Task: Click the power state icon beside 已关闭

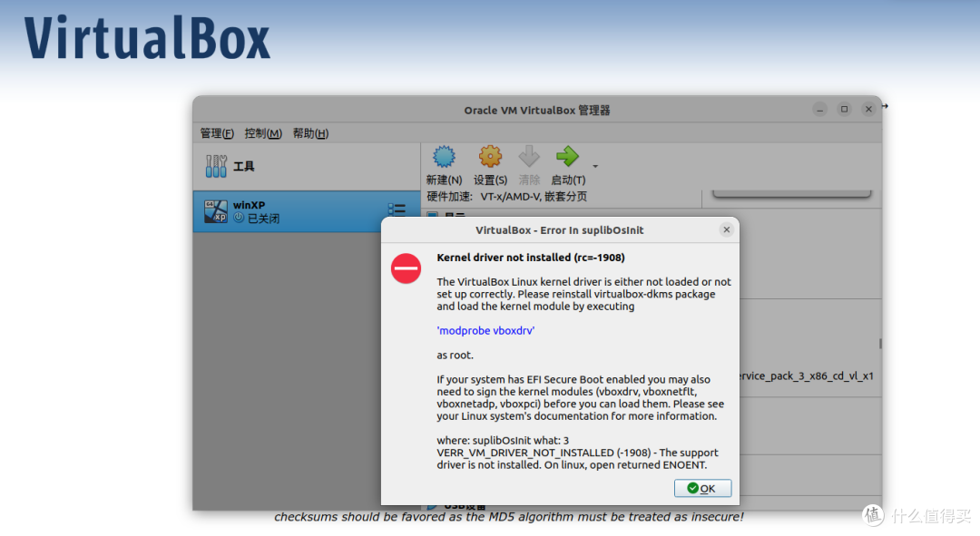Action: point(240,217)
